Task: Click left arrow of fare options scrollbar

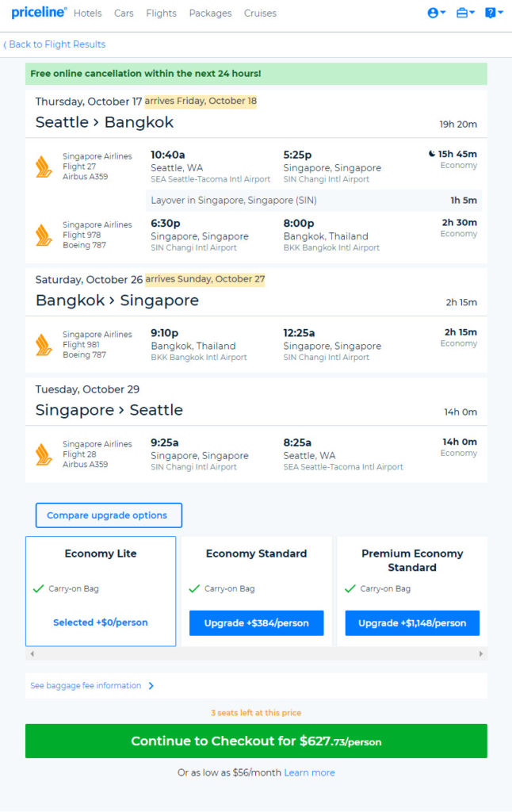Action: click(x=32, y=654)
